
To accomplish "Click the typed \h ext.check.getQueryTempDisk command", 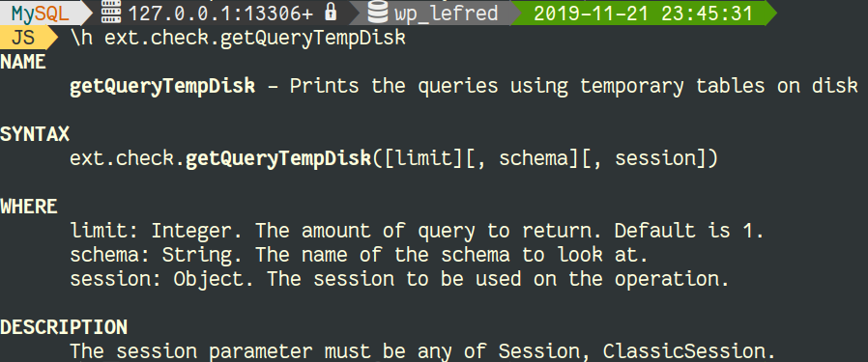I will click(238, 39).
